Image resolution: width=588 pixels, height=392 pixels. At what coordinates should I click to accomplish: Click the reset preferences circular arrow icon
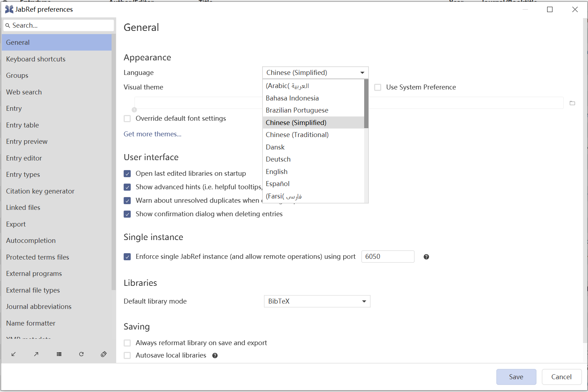pos(81,354)
